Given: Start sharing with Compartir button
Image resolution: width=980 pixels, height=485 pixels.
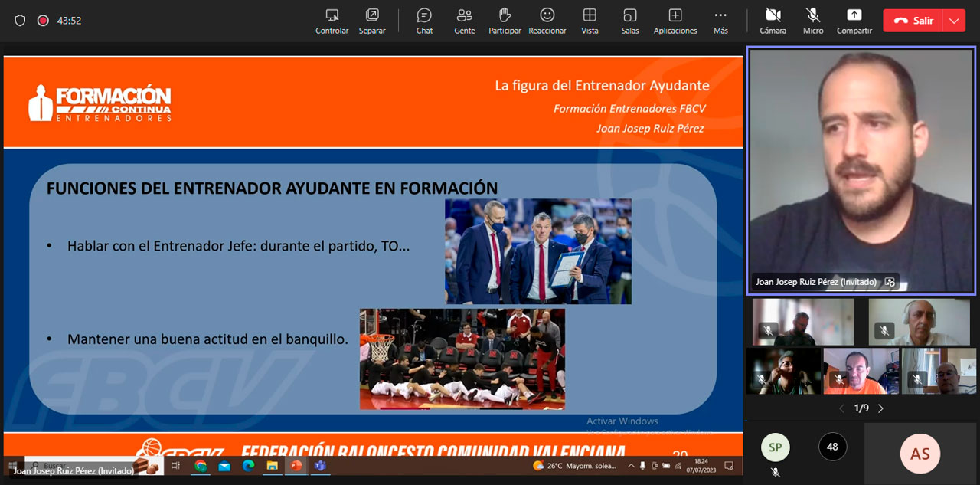Looking at the screenshot, I should pyautogui.click(x=854, y=21).
